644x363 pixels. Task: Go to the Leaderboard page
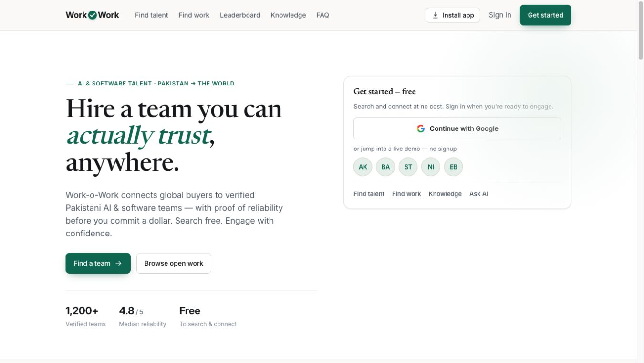click(240, 15)
